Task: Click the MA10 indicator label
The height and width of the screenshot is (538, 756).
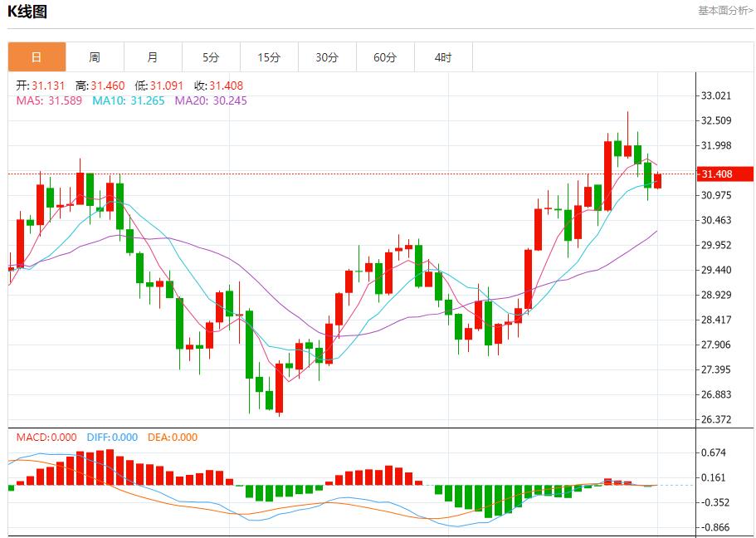Action: pyautogui.click(x=128, y=100)
